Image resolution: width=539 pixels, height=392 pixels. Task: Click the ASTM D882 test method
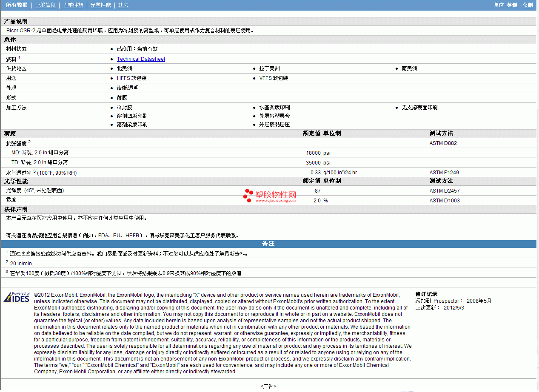click(443, 143)
